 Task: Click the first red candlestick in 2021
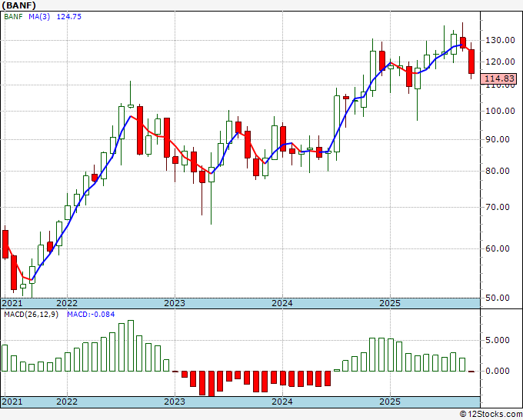click(x=5, y=244)
